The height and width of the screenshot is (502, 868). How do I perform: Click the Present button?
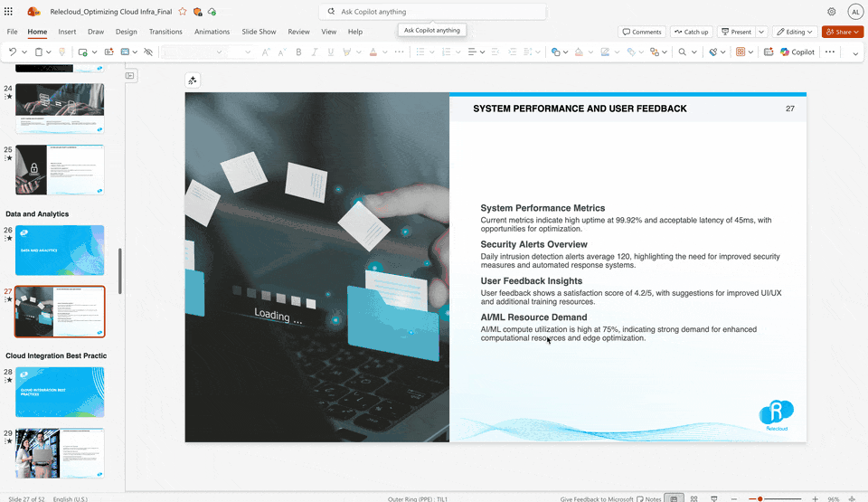pyautogui.click(x=736, y=33)
